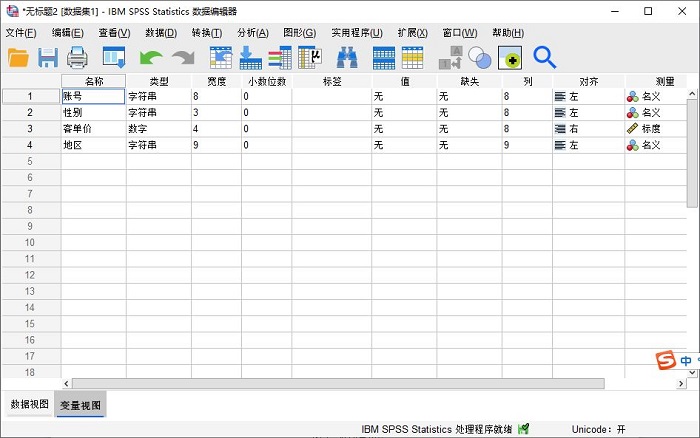The height and width of the screenshot is (438, 700).
Task: Open the 测量 cell for 客单价
Action: pos(655,129)
